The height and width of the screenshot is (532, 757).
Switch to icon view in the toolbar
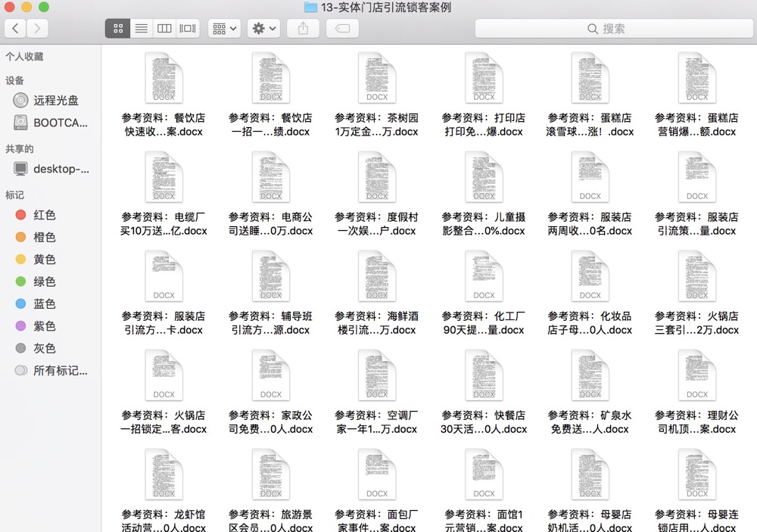[117, 28]
